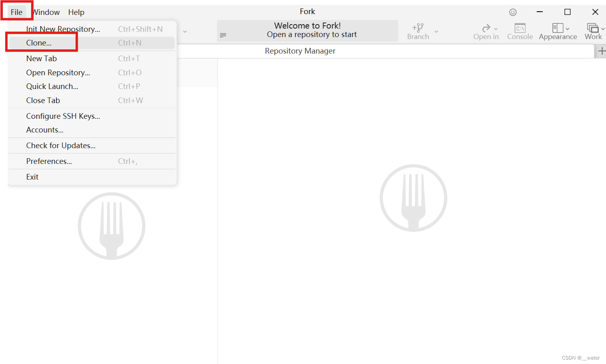Open the Help menu

point(76,12)
